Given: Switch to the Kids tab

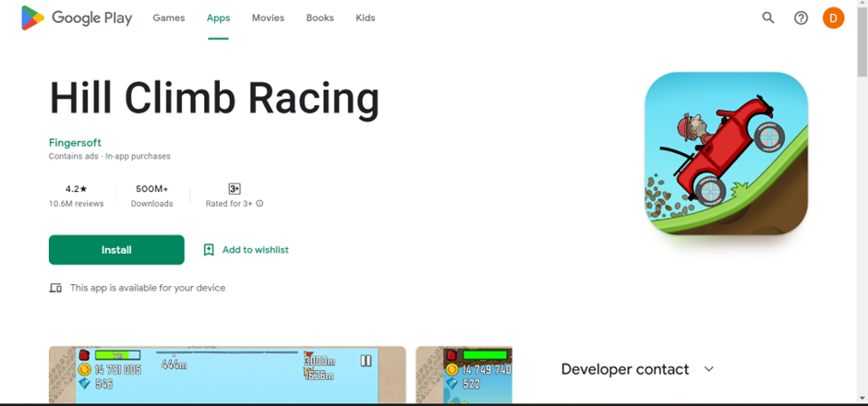Looking at the screenshot, I should coord(366,18).
